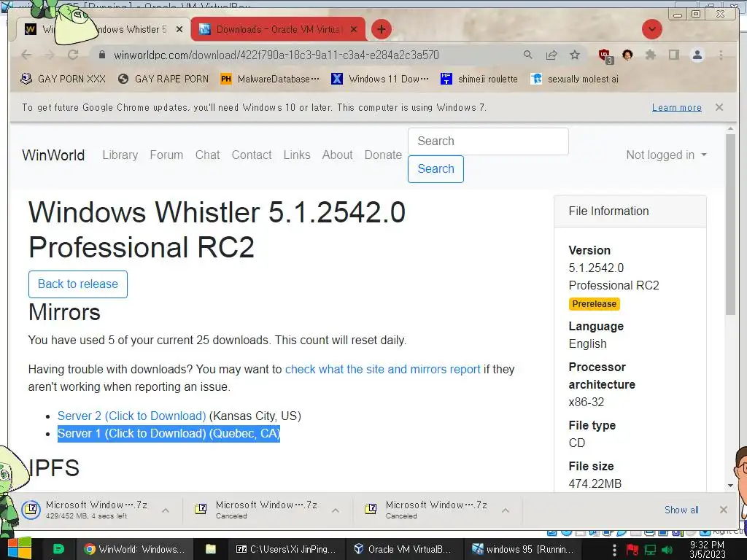Switch to the Downloads - Oracle VM VirtualBox tab
The width and height of the screenshot is (747, 560).
click(x=278, y=29)
